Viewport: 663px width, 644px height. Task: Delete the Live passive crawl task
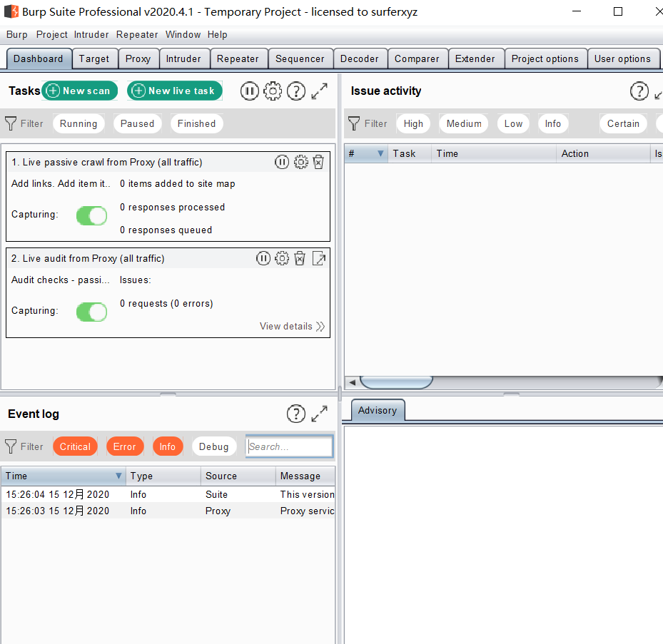pyautogui.click(x=318, y=162)
